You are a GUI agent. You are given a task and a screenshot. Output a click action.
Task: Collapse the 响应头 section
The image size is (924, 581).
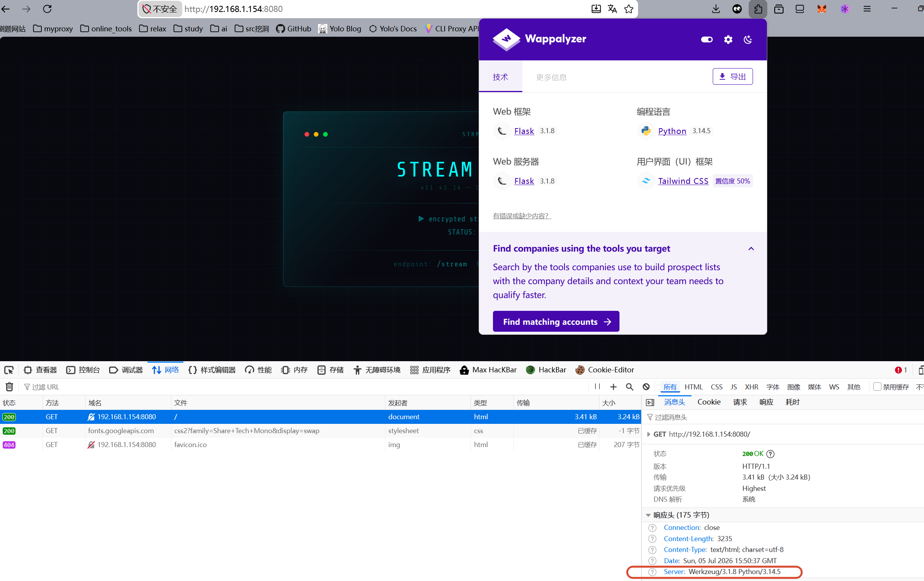(648, 515)
